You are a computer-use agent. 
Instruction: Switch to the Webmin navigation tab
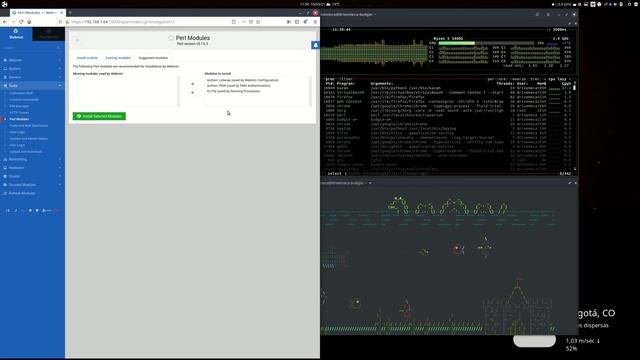pos(16,34)
